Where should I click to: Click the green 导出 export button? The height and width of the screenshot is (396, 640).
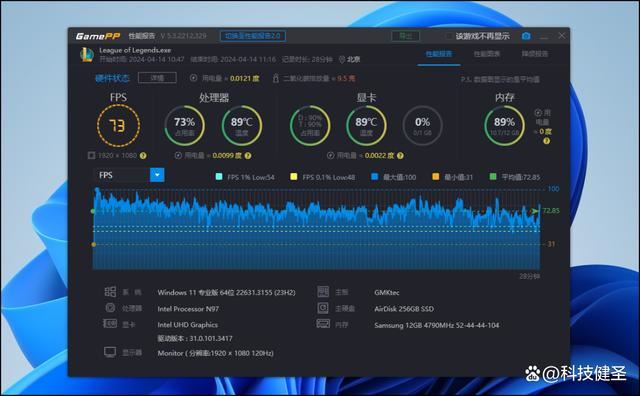tap(405, 36)
